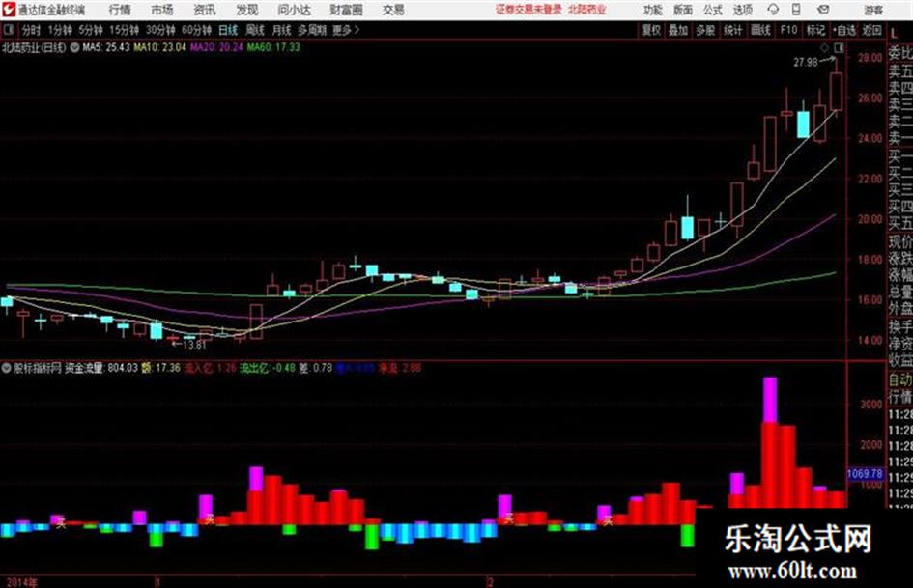The height and width of the screenshot is (588, 913).
Task: Click the +自选 add to watchlist button
Action: pos(844,30)
